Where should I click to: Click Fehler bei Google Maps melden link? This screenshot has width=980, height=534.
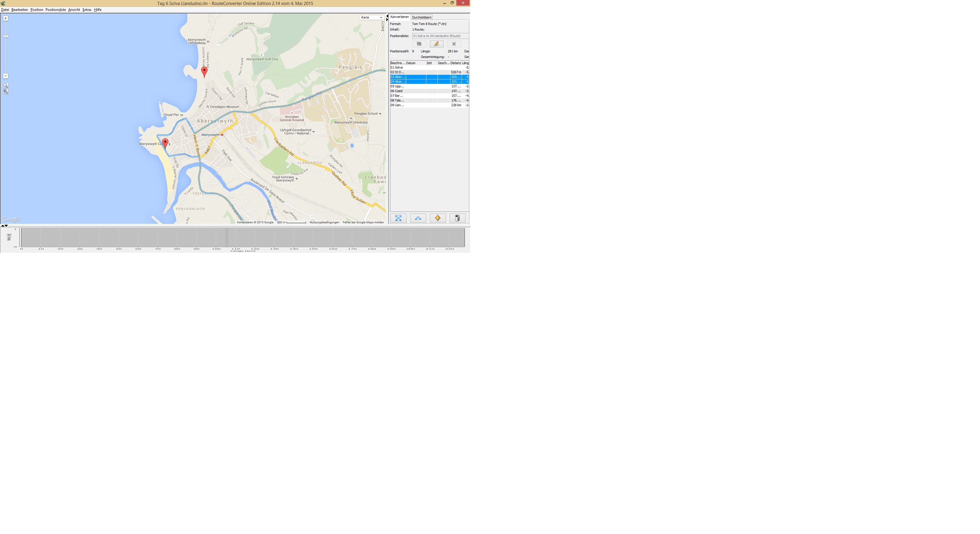363,222
